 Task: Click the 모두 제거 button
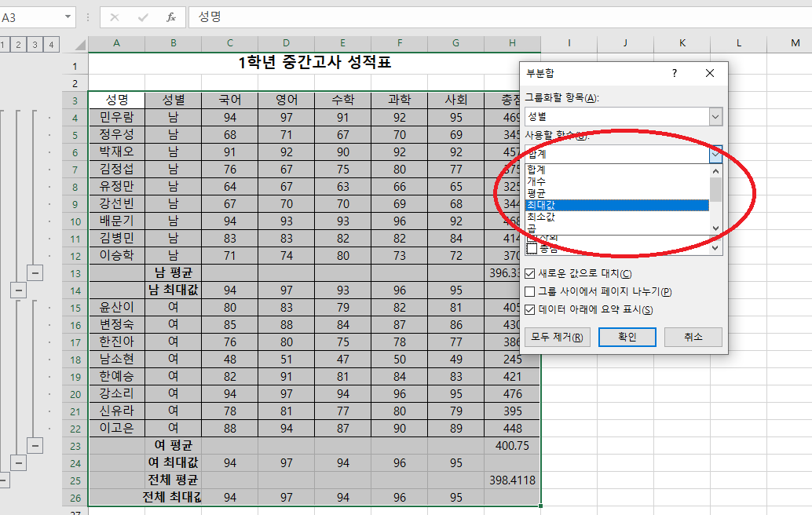click(556, 337)
